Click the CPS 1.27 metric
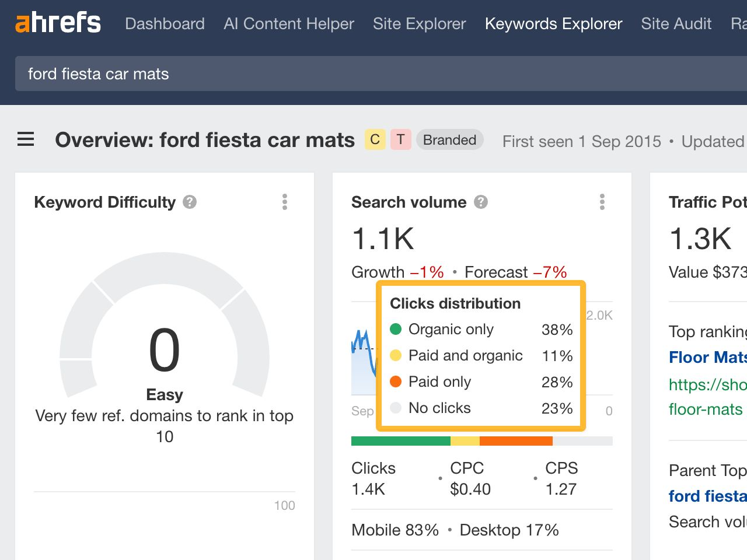 click(x=561, y=478)
